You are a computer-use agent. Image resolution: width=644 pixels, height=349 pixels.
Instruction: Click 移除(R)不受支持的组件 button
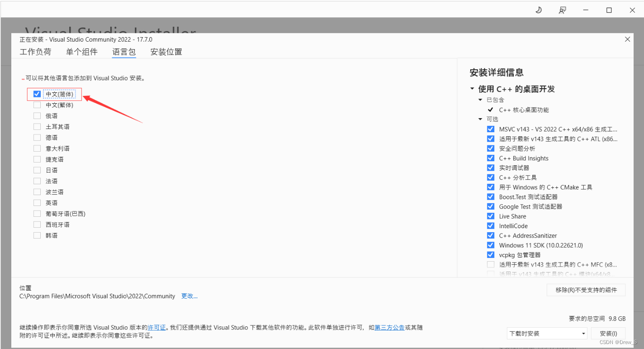coord(586,290)
